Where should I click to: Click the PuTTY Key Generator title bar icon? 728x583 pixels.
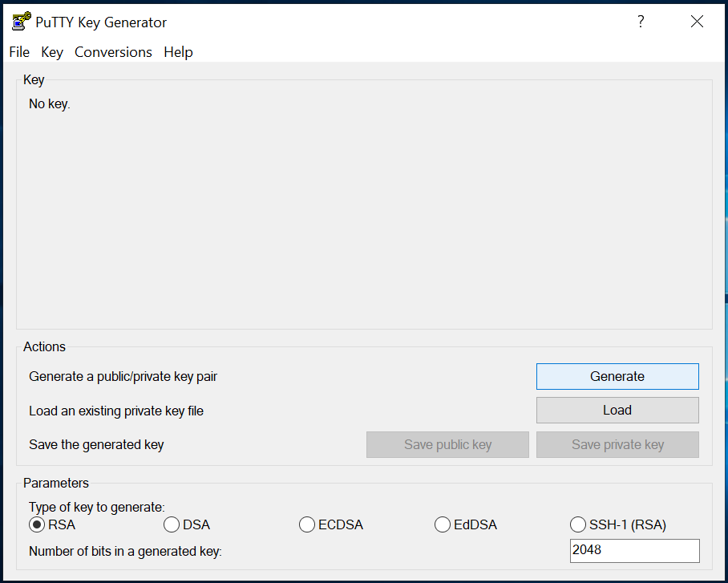tap(22, 22)
